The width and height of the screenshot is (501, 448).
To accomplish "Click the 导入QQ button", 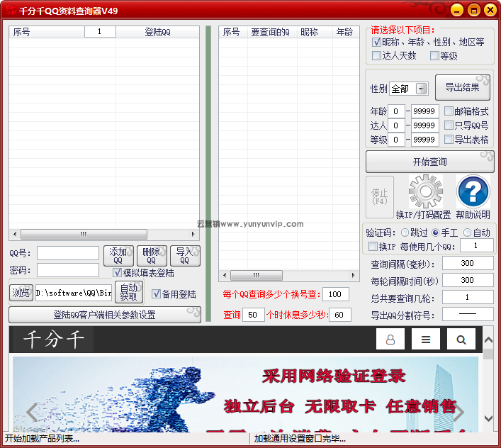I will coord(185,256).
